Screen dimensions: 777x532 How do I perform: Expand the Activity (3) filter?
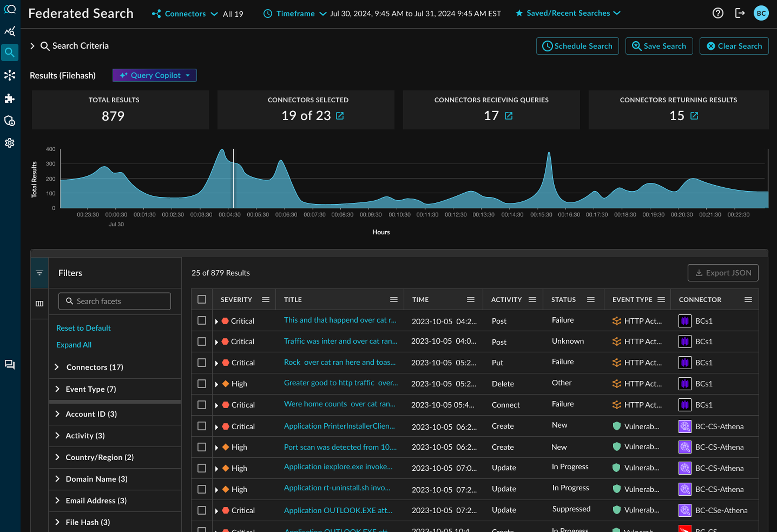pos(57,435)
